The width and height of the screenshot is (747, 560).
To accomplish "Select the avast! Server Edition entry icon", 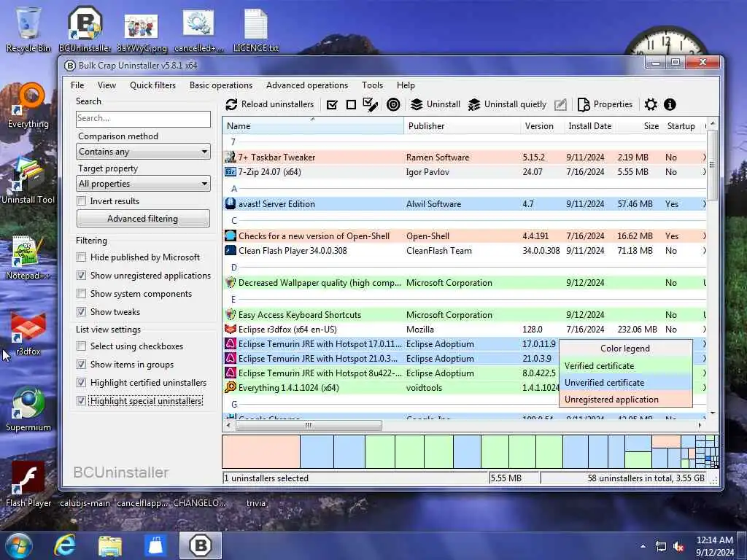I will [230, 204].
